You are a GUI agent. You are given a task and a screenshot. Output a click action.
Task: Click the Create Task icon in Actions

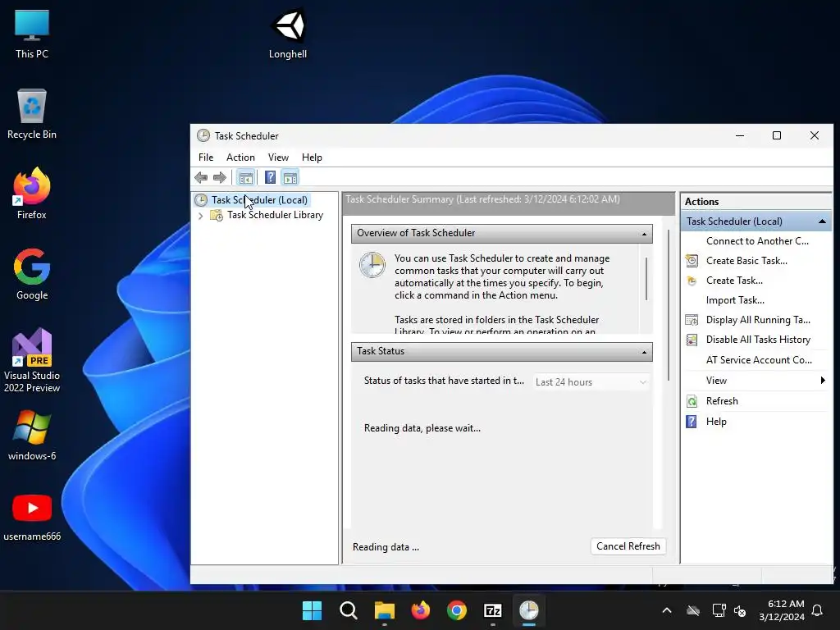(x=692, y=281)
